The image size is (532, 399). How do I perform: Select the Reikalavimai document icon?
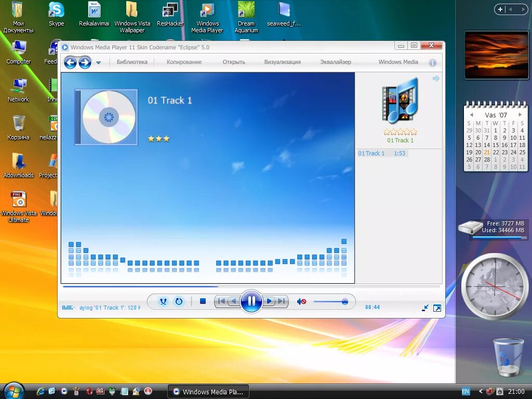pyautogui.click(x=94, y=14)
